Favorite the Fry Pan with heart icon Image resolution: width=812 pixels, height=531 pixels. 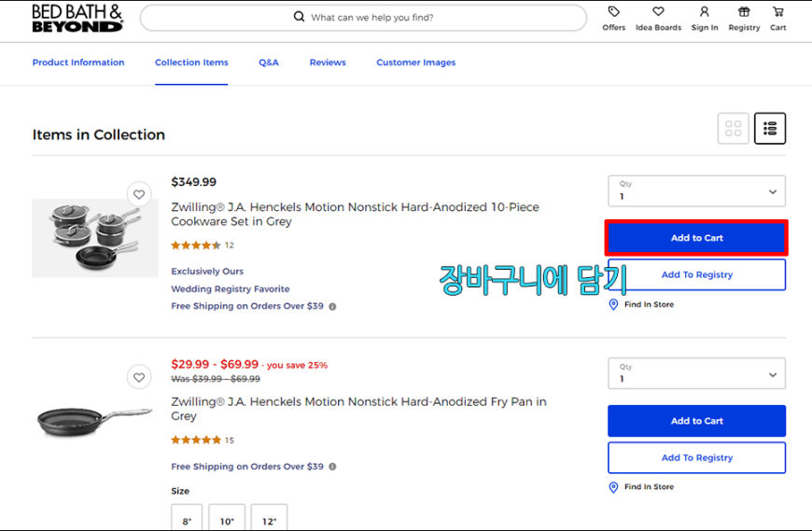point(139,377)
